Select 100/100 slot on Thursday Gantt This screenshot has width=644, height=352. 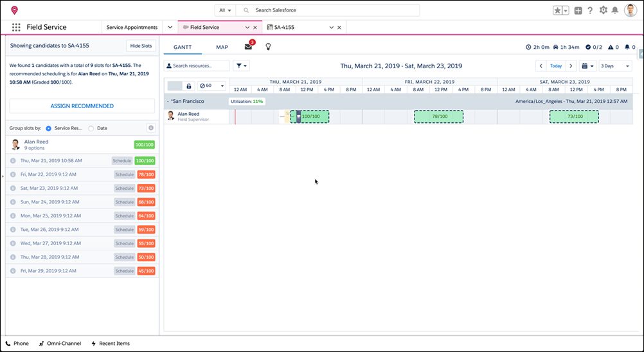pos(310,116)
